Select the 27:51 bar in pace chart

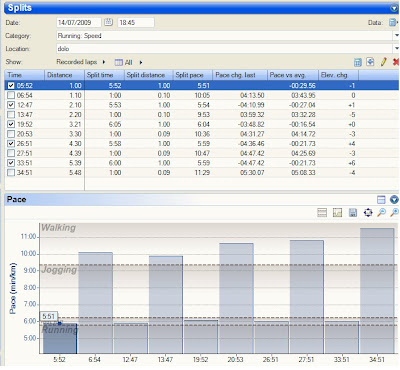(307, 297)
